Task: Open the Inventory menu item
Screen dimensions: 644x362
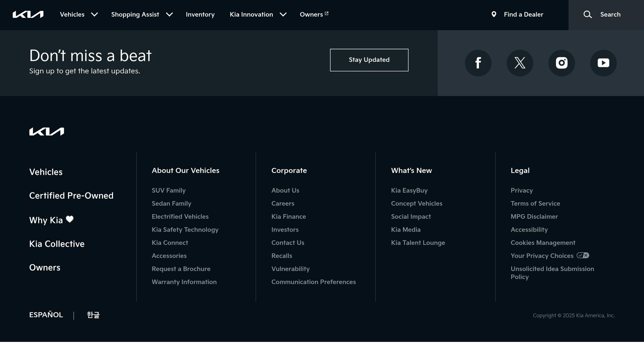Action: [x=200, y=14]
